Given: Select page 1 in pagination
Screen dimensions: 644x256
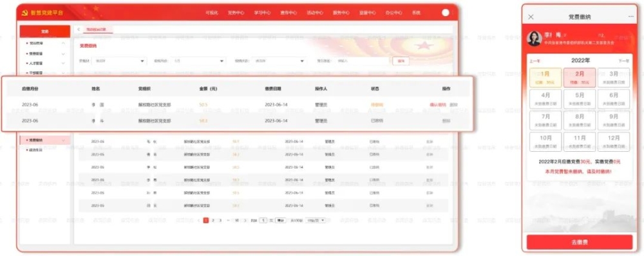Looking at the screenshot, I should click(x=206, y=221).
